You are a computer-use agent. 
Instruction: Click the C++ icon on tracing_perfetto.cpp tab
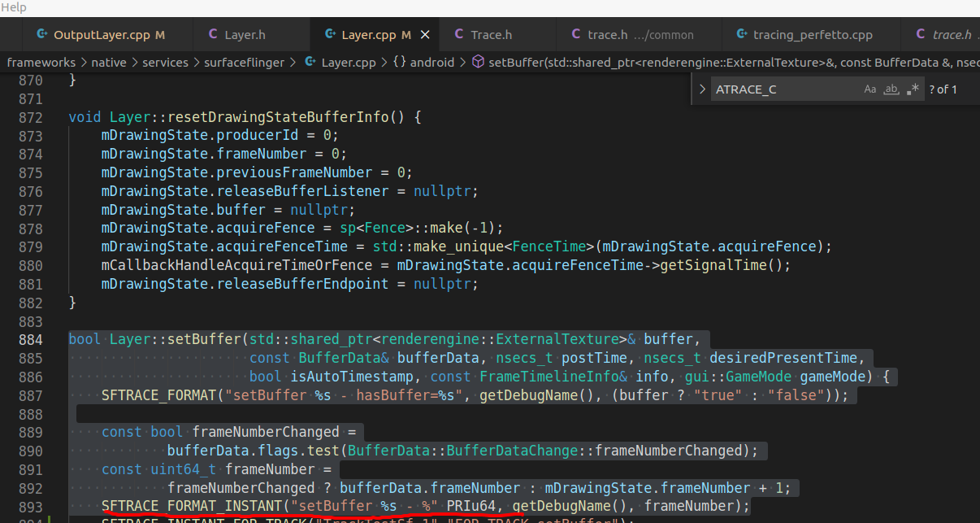point(741,35)
